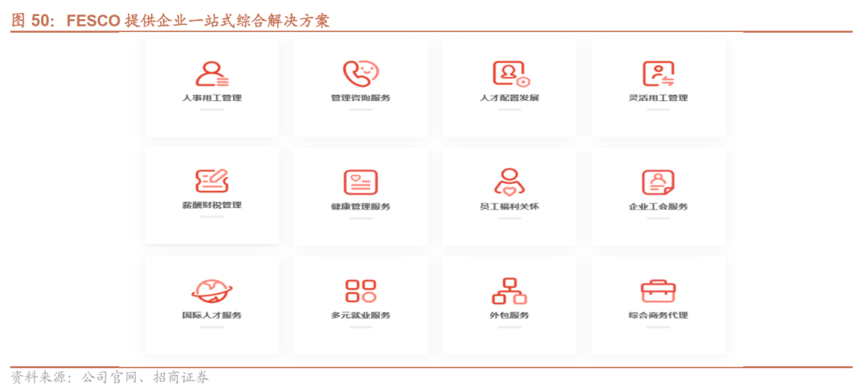Open the 人事用工管理 label
Viewport: 868px width, 388px height.
(212, 98)
